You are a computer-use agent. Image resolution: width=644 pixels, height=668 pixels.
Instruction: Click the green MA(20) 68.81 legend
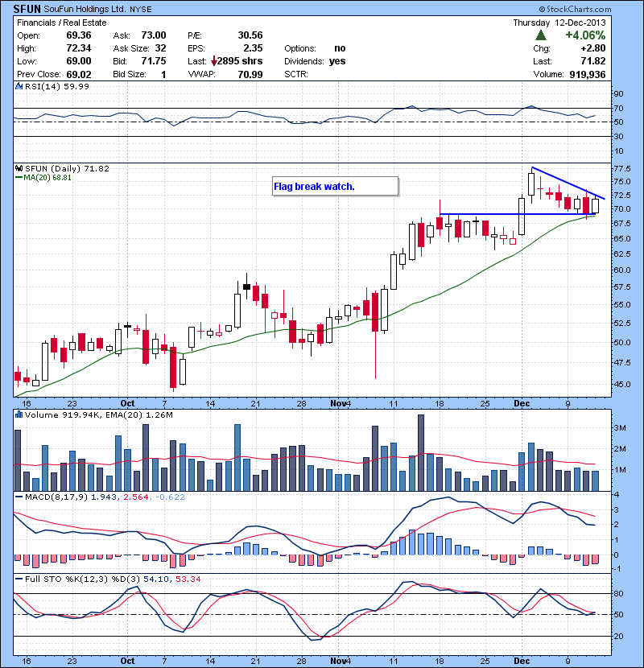tap(44, 178)
